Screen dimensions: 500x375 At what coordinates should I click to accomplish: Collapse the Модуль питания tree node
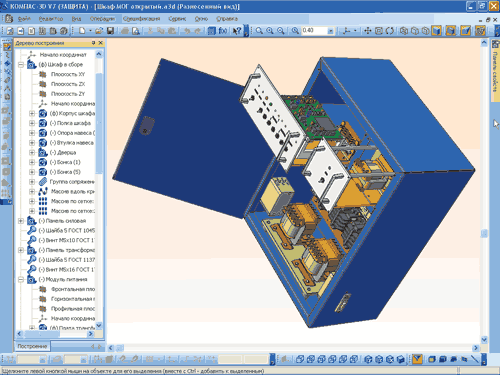pos(21,279)
